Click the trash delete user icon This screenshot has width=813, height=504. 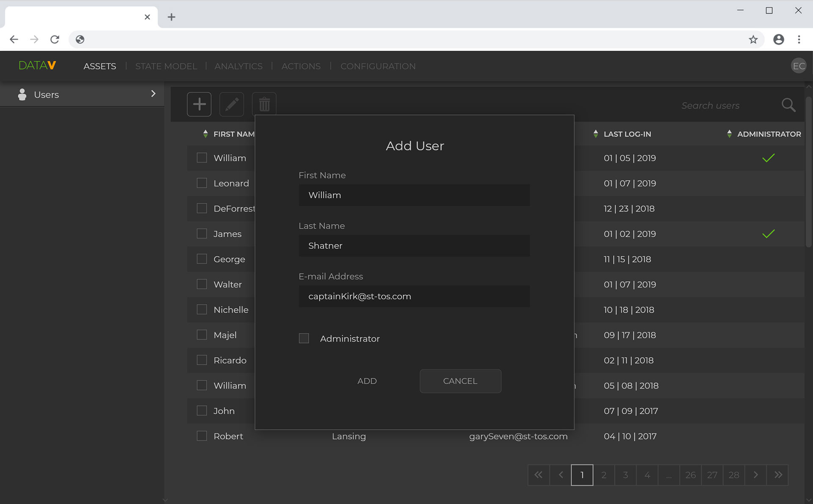264,104
